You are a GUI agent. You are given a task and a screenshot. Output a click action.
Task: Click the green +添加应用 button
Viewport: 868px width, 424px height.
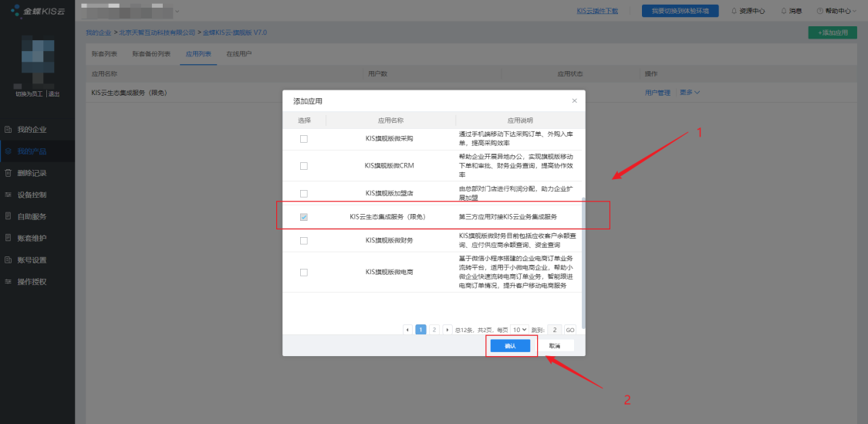(833, 32)
